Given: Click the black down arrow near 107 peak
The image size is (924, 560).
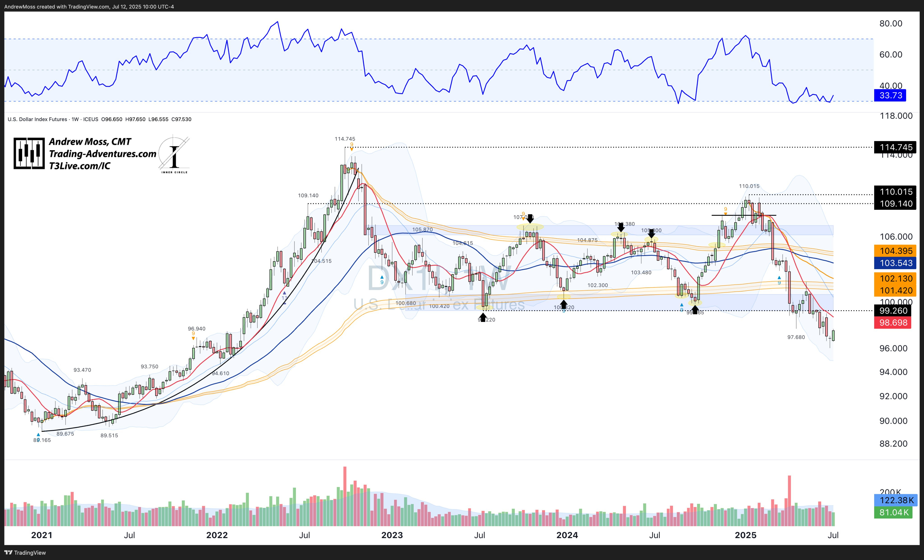Looking at the screenshot, I should (x=530, y=218).
